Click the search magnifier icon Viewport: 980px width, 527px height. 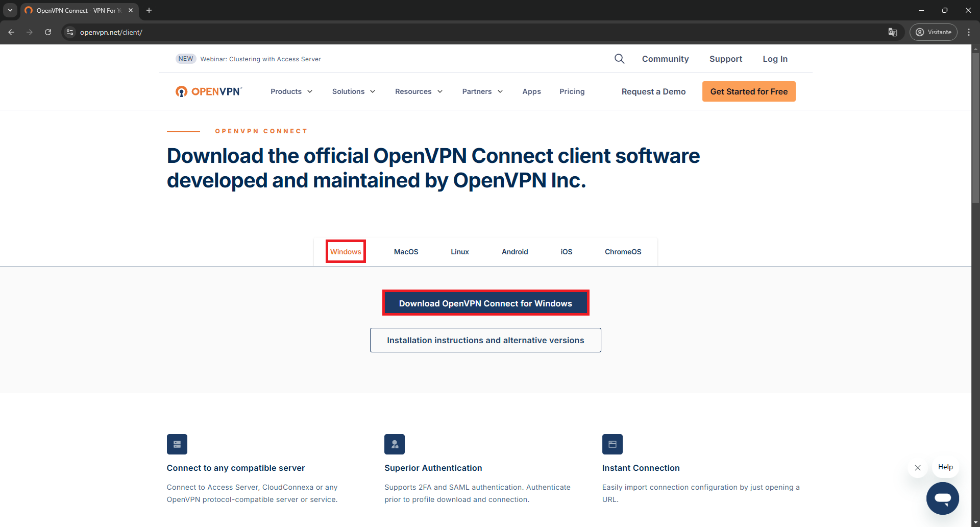pyautogui.click(x=619, y=59)
